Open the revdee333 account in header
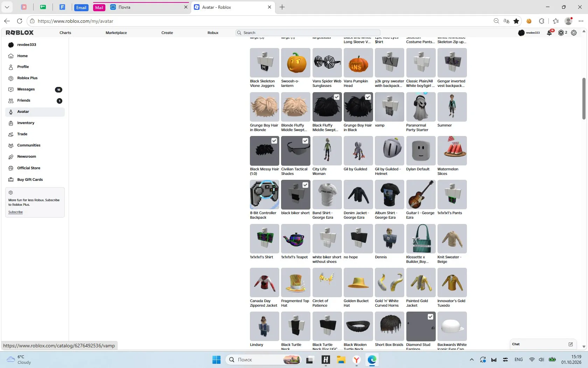The width and height of the screenshot is (588, 368). 529,33
